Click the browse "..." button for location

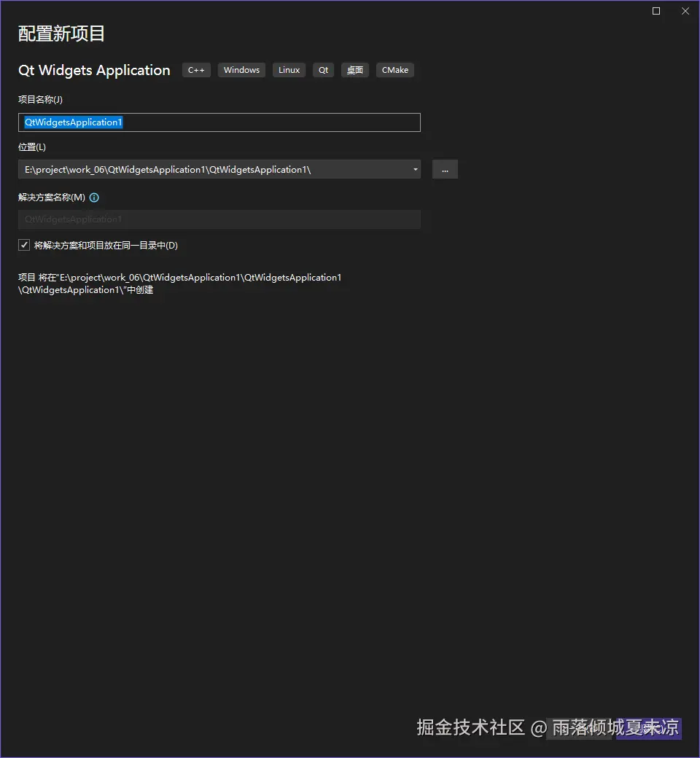click(445, 170)
